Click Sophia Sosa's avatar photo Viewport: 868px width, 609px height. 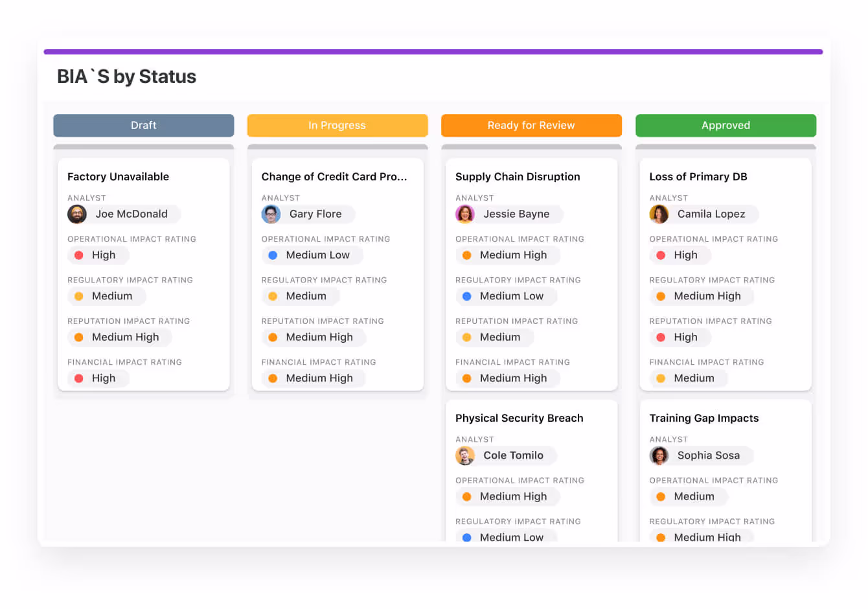(x=659, y=455)
